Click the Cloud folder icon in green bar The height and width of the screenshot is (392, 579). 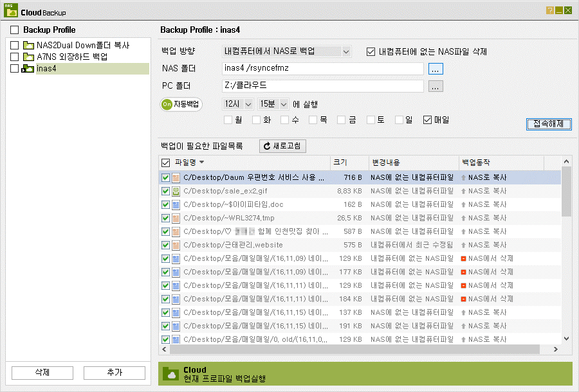[171, 374]
